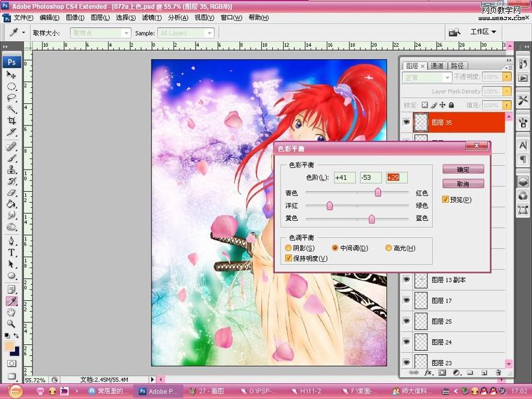Adjust the 洋红-绿色 magenta-green slider handle

(329, 205)
